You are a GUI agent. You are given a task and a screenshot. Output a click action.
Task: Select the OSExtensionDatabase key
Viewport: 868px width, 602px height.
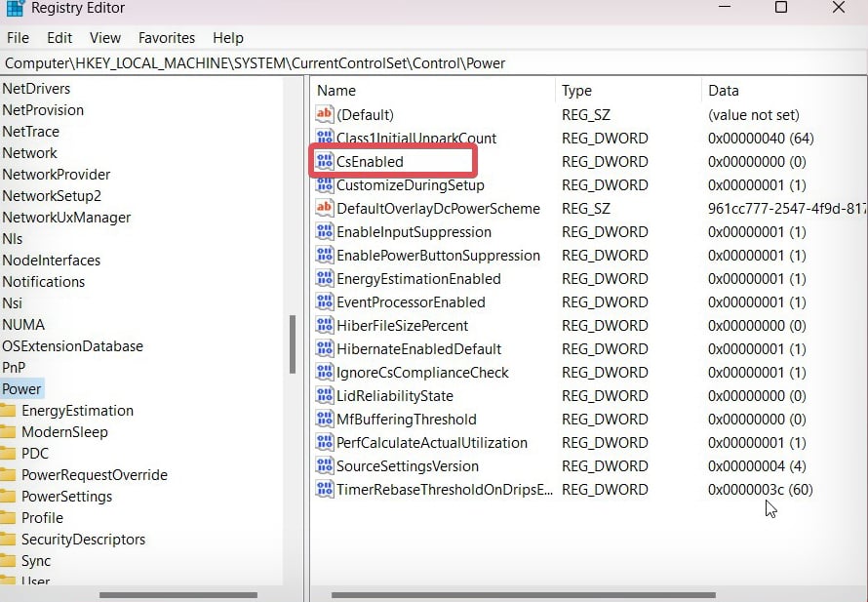(72, 346)
